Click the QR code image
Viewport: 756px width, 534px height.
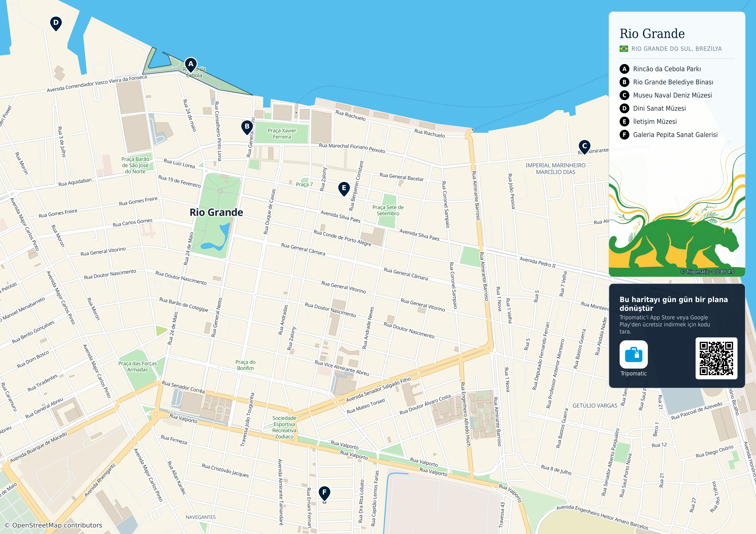tap(716, 358)
